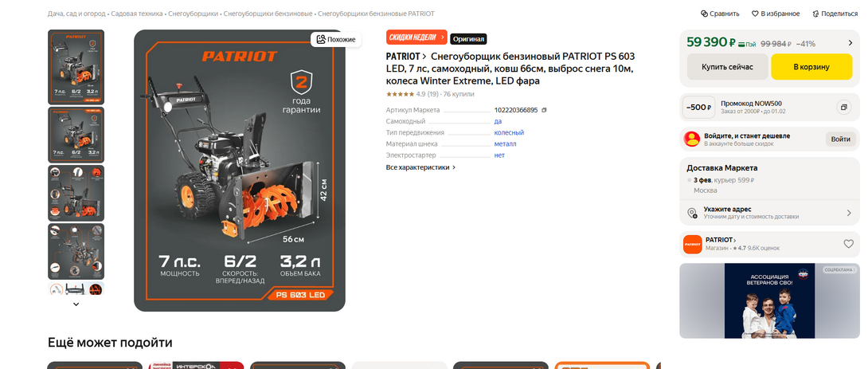This screenshot has height=369, width=868.
Task: Copy the NOW500 promo code
Action: (843, 107)
